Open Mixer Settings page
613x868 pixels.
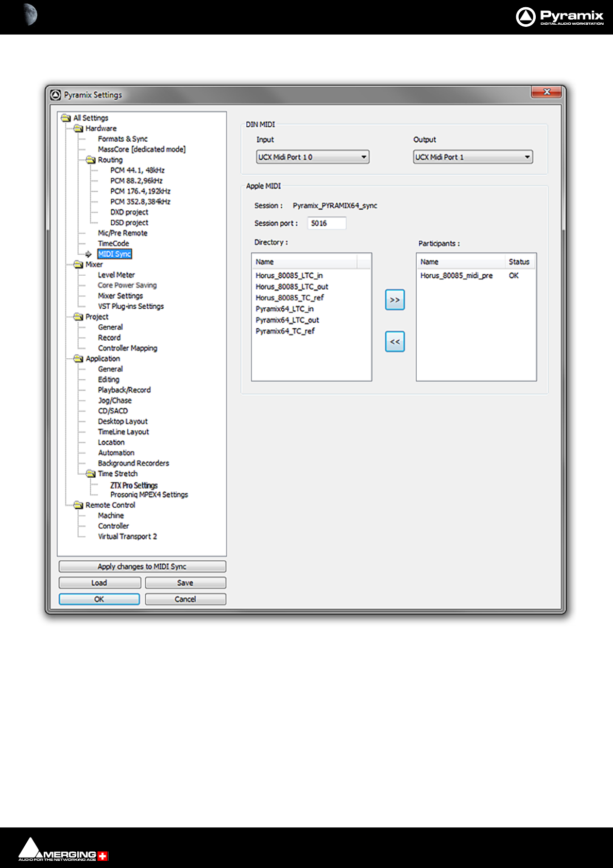click(121, 296)
